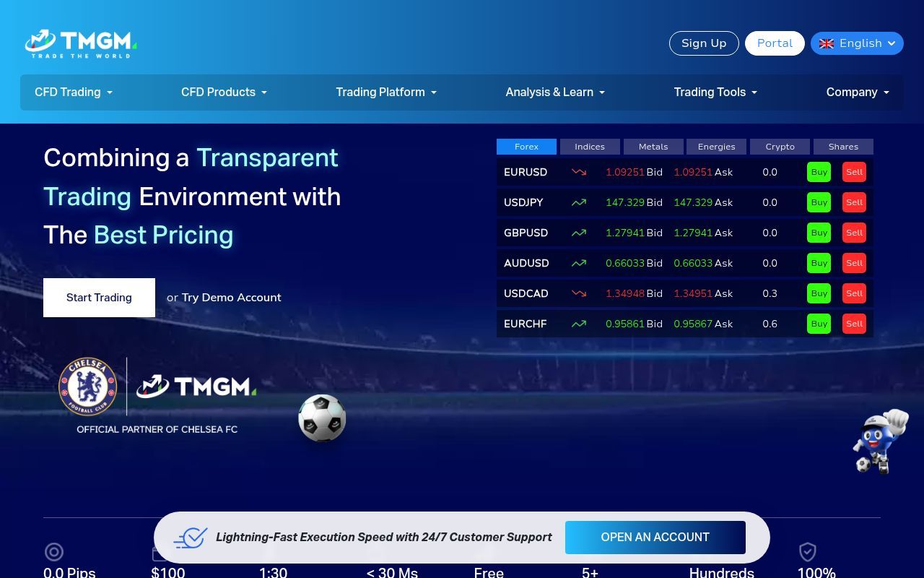Click the EURCHF ask price 0.95867

pyautogui.click(x=693, y=324)
